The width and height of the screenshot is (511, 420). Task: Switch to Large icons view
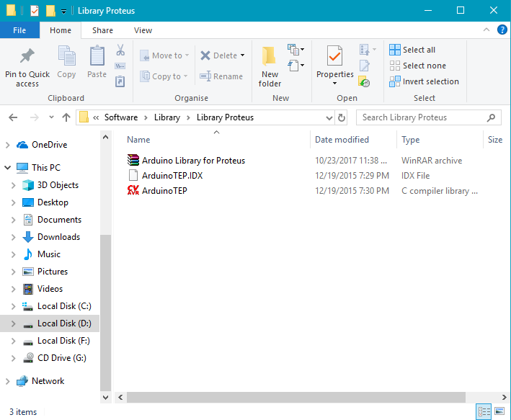point(499,411)
